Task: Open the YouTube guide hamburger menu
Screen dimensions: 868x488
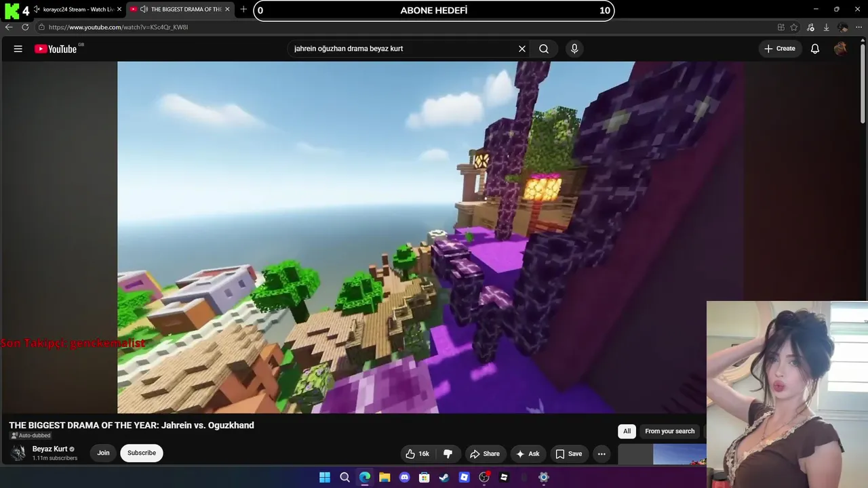Action: (x=18, y=49)
